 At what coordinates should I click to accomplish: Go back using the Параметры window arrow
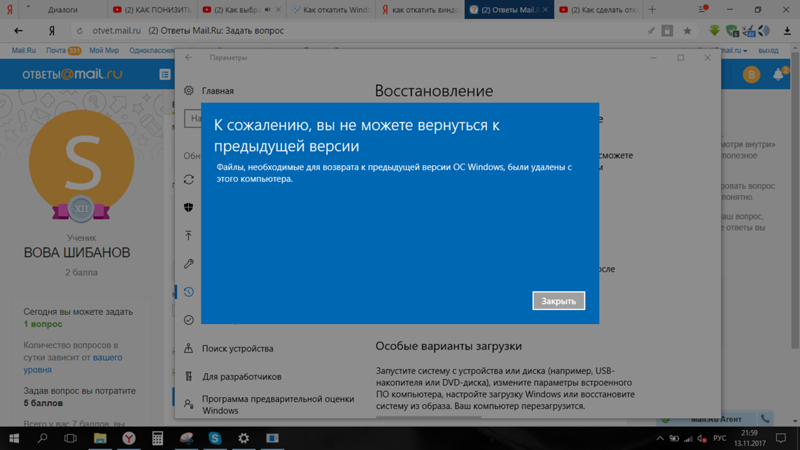(189, 58)
